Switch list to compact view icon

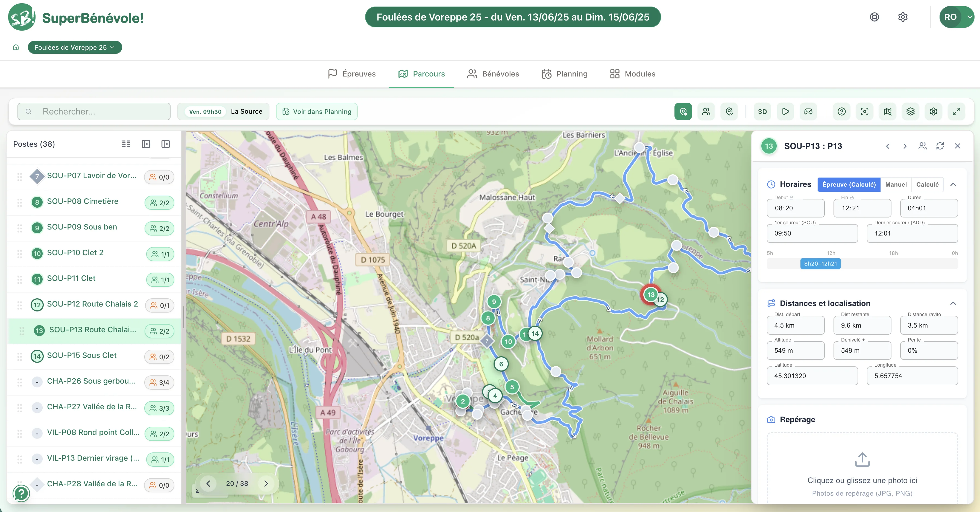pyautogui.click(x=126, y=144)
